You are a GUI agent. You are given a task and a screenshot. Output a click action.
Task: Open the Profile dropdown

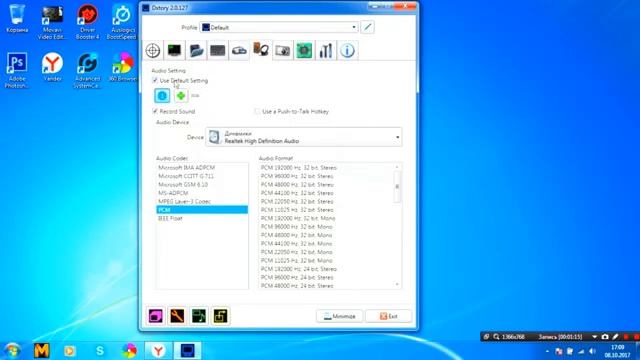coord(279,27)
